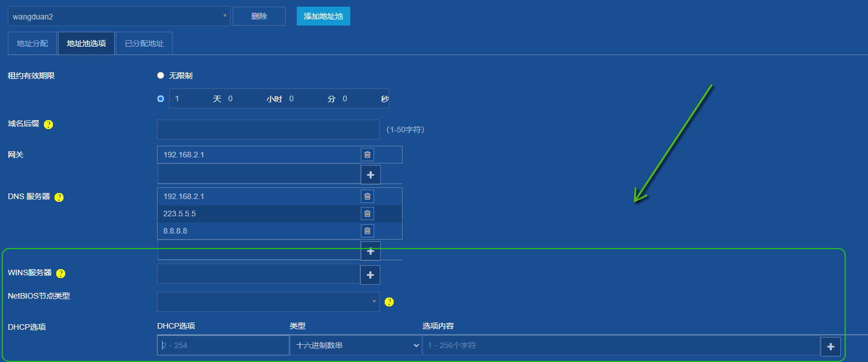Image resolution: width=868 pixels, height=362 pixels.
Task: Focus the DHCP option number field 2 - 254
Action: (x=223, y=345)
